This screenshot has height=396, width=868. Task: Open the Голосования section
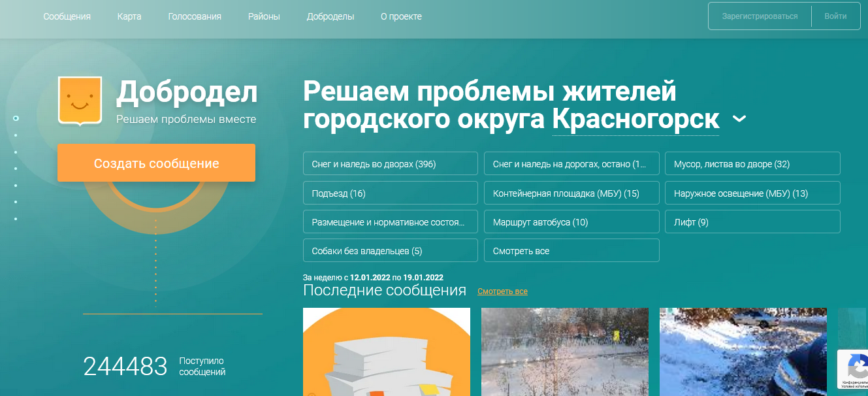pyautogui.click(x=195, y=16)
